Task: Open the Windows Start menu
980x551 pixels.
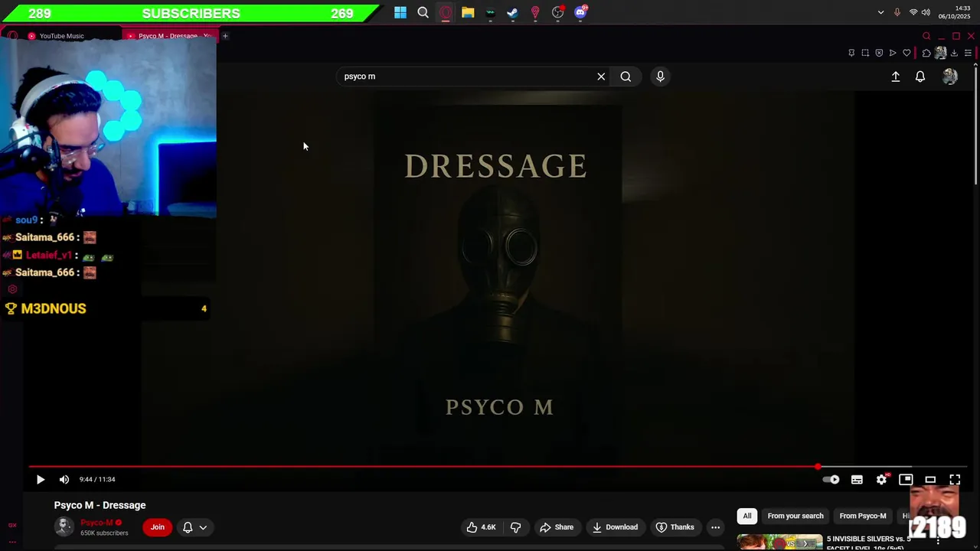Action: [400, 12]
